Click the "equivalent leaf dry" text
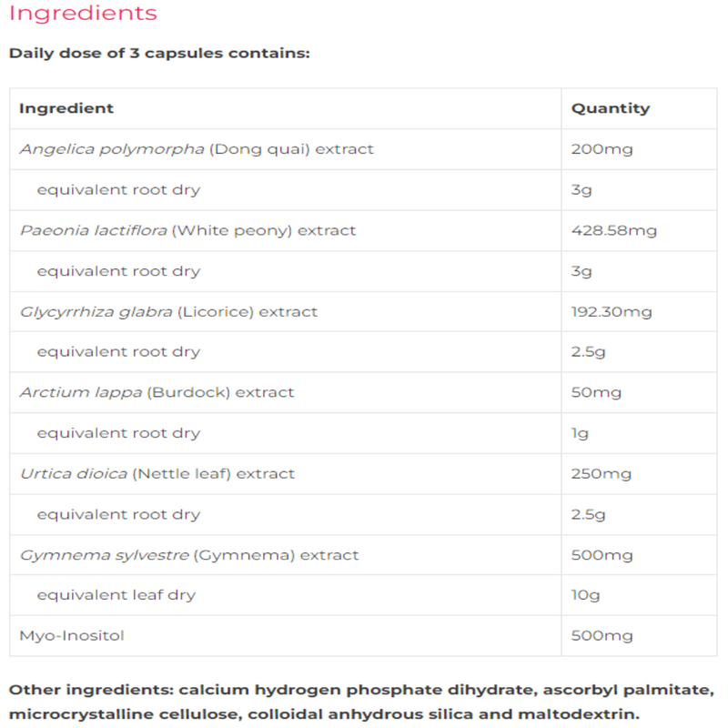Screen dimensions: 728x728 (x=116, y=595)
